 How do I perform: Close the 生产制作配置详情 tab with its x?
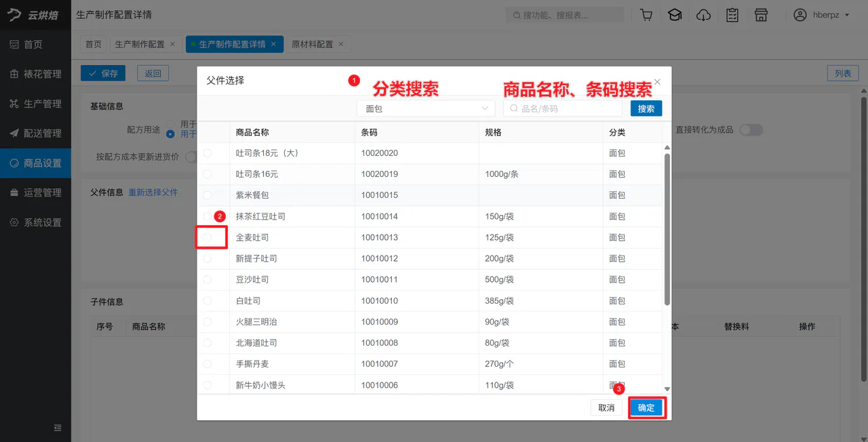(273, 44)
